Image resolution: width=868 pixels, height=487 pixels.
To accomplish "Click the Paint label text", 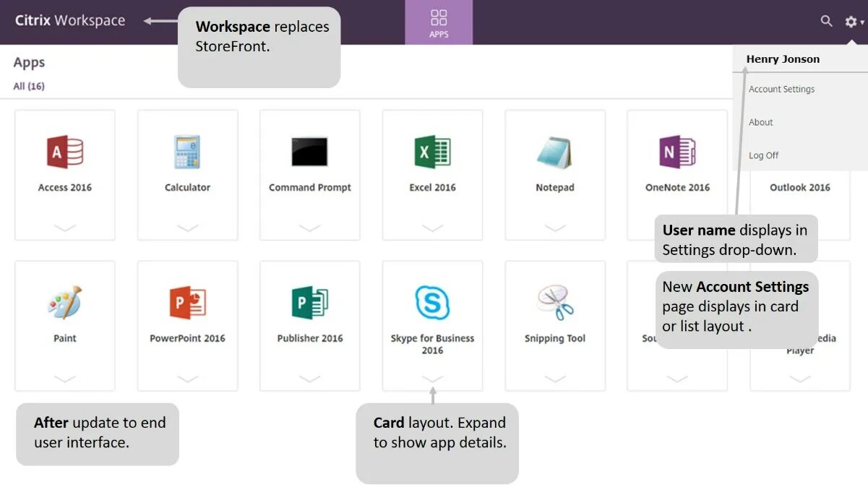I will pyautogui.click(x=65, y=338).
